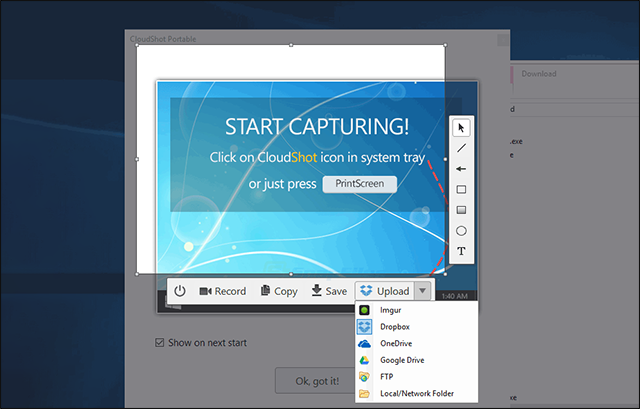The image size is (640, 409).
Task: Choose Dropbox from upload menu
Action: click(x=416, y=327)
